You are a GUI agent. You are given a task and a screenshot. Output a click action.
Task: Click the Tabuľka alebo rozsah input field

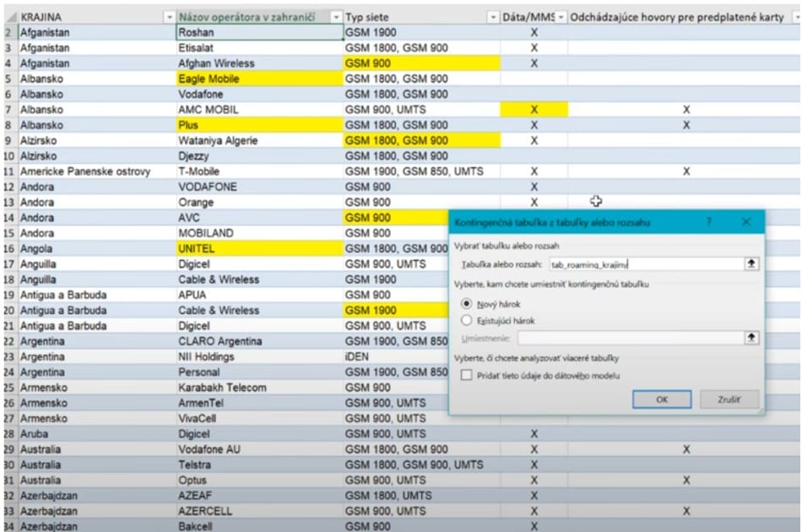[647, 264]
